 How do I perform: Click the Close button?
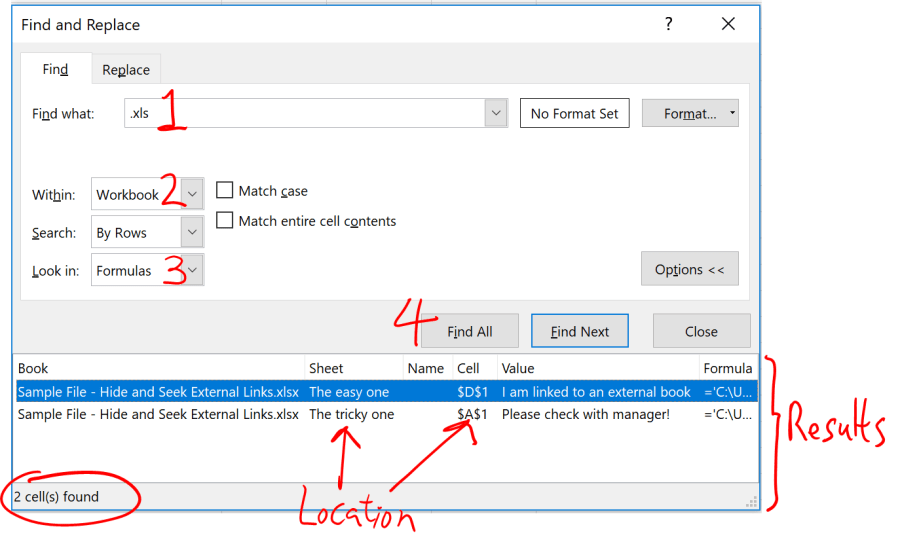coord(701,332)
